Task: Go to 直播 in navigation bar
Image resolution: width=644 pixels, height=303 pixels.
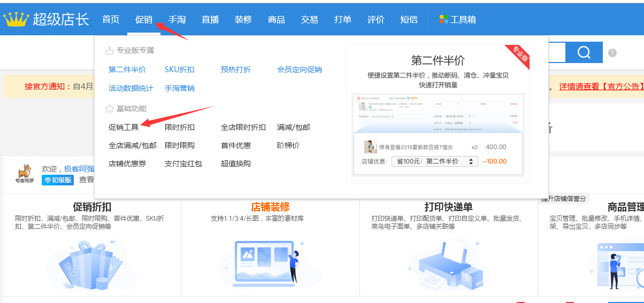Action: click(x=210, y=19)
